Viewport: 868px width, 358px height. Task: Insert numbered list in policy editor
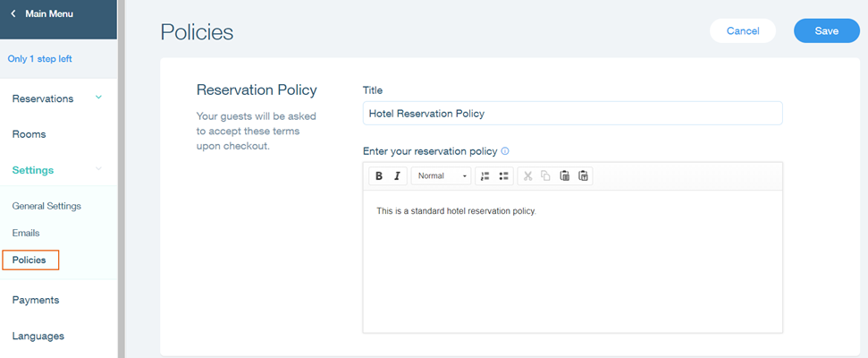click(x=485, y=176)
